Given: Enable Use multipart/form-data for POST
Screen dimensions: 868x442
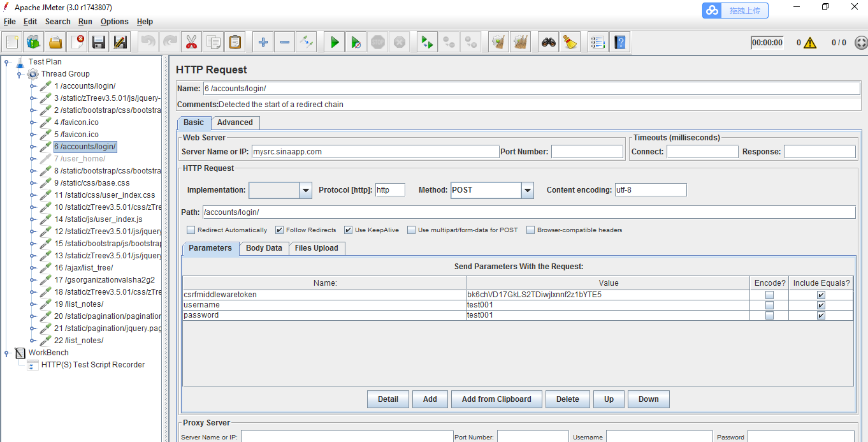Looking at the screenshot, I should coord(412,230).
